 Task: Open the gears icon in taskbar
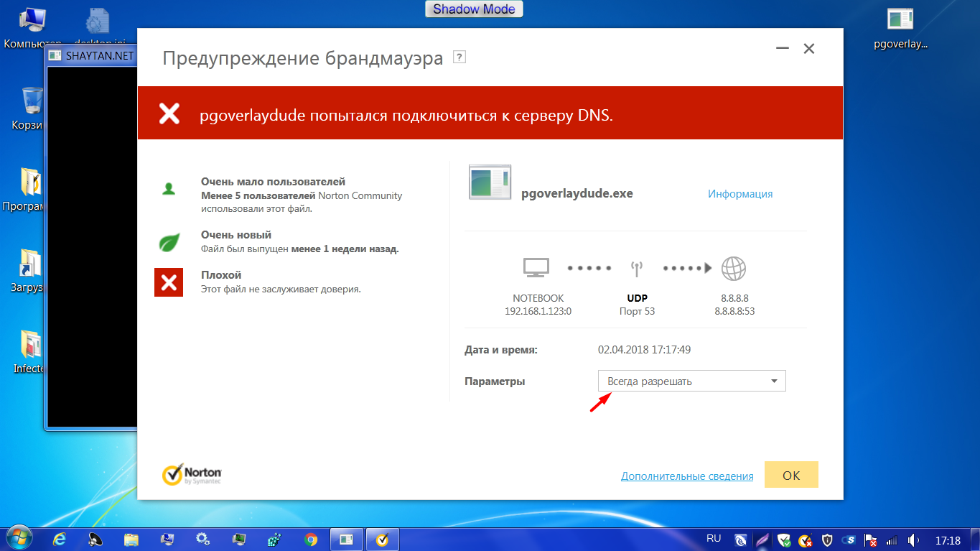point(203,539)
